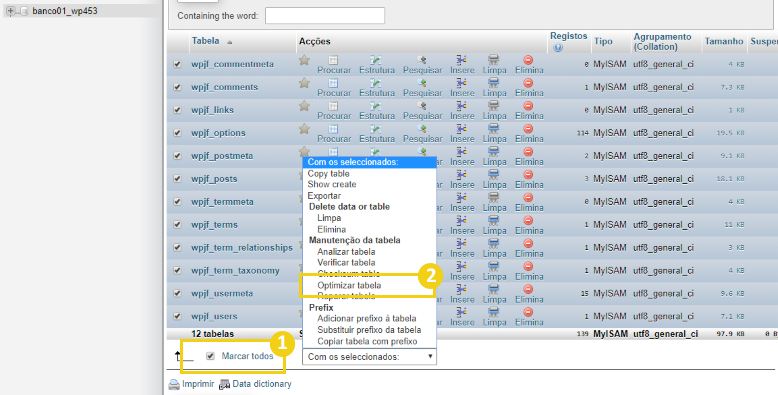Toggle checkbox for wpjf_comments table
Image resolution: width=778 pixels, height=395 pixels.
178,87
